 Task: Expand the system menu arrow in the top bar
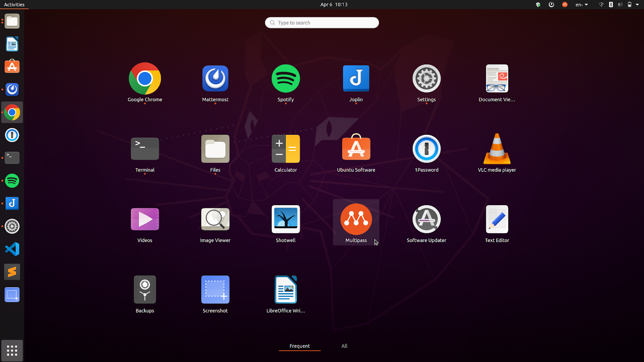tap(637, 5)
